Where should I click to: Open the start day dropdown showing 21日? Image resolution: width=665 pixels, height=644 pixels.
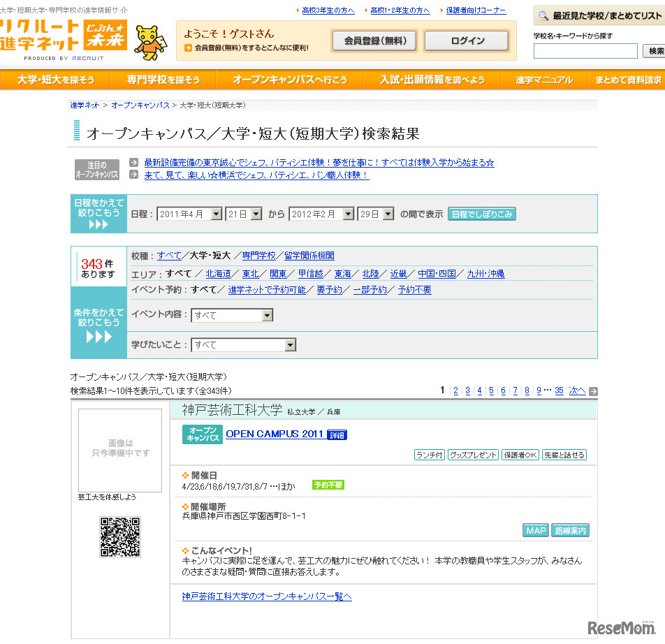point(243,214)
